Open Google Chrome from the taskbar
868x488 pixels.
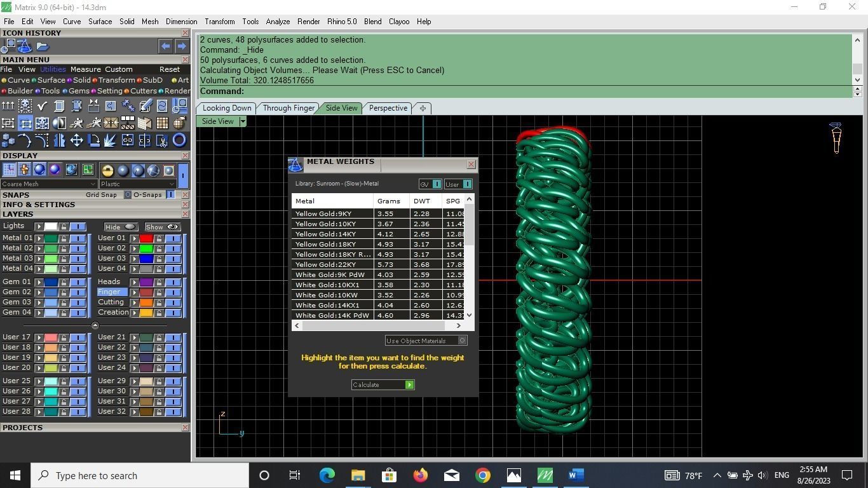483,475
